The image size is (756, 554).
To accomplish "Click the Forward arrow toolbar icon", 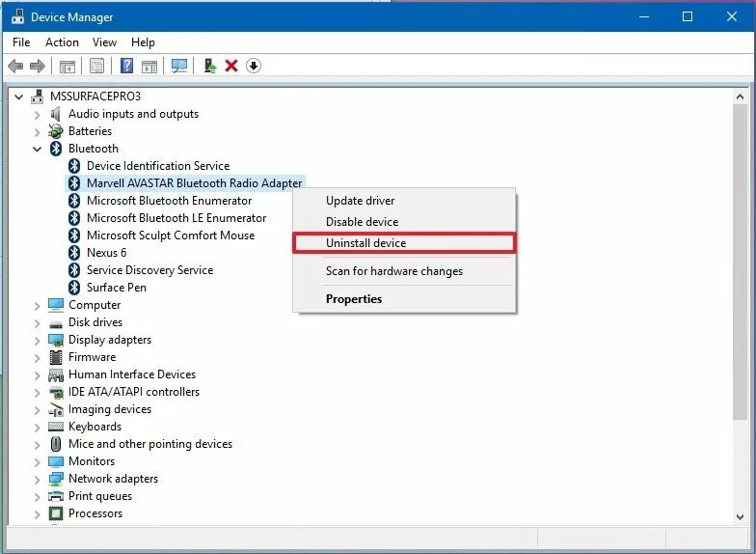I will pos(37,66).
